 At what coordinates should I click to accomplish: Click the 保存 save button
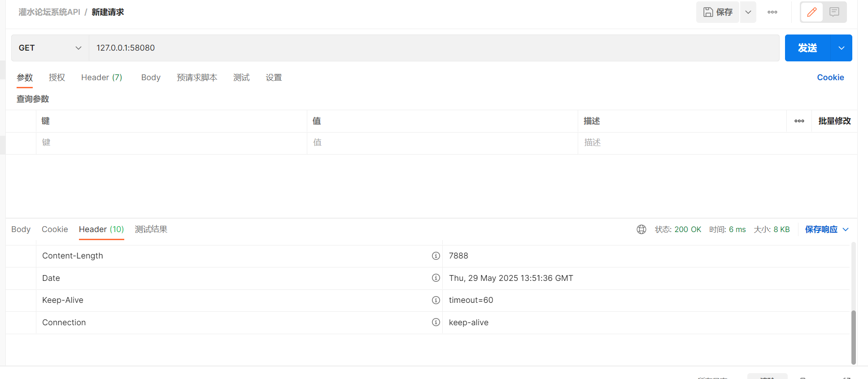coord(718,12)
